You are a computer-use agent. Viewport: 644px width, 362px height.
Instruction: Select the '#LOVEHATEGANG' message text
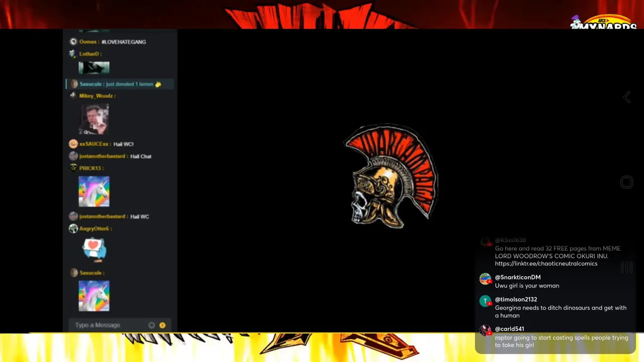[124, 42]
